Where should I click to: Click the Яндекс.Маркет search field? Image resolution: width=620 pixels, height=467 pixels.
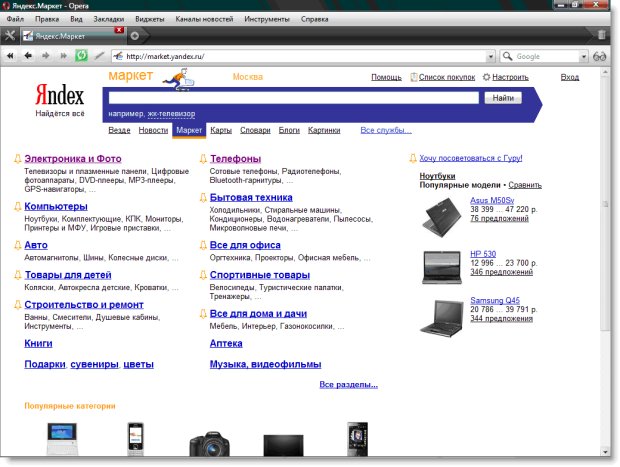pos(294,98)
